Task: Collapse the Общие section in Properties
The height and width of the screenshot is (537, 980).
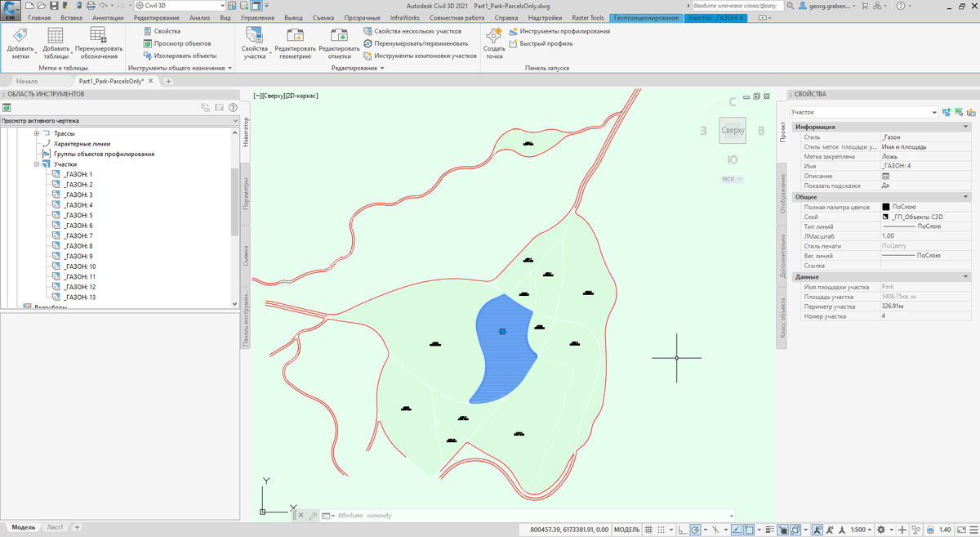Action: click(x=966, y=197)
